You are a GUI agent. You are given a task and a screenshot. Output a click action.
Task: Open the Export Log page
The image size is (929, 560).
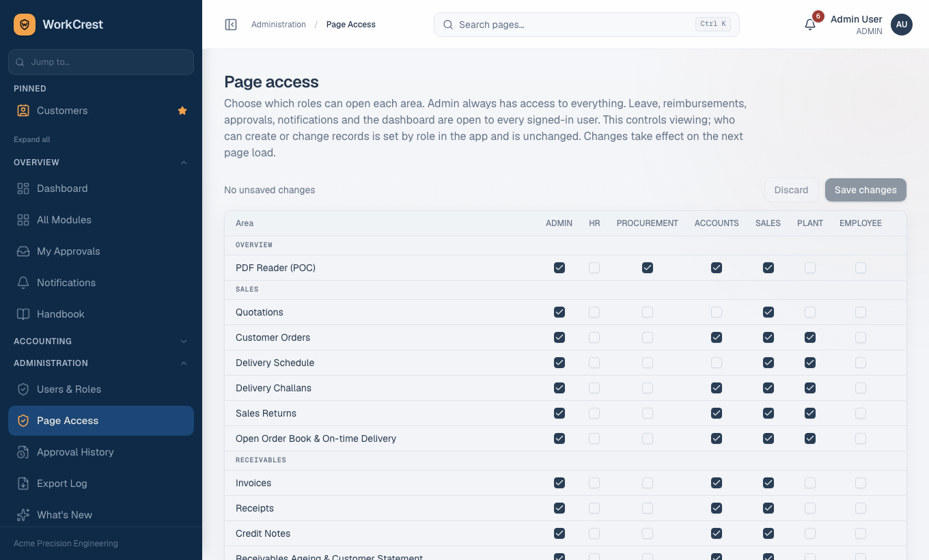point(101,484)
